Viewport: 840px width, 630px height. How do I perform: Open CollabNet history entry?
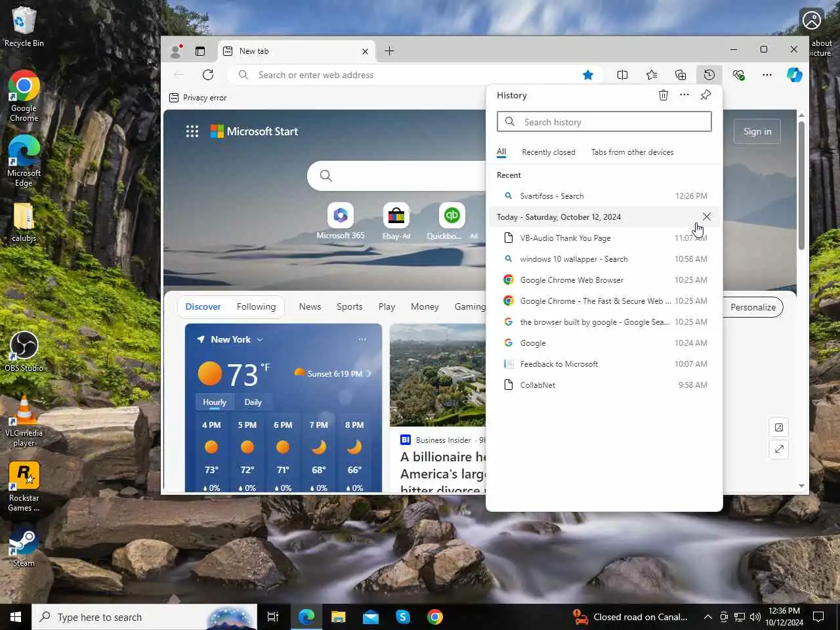pyautogui.click(x=604, y=385)
